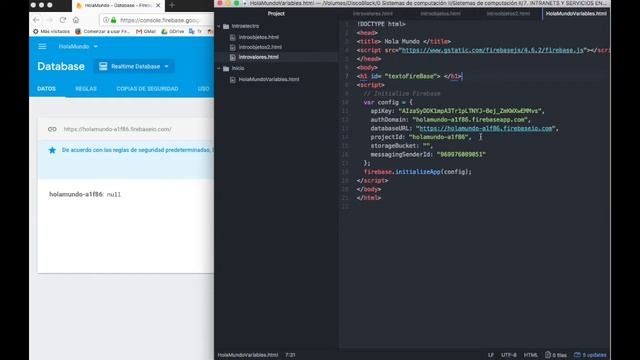Open the Firebase hamburger navigation menu
Viewport: 640px width, 360px height.
(x=42, y=47)
